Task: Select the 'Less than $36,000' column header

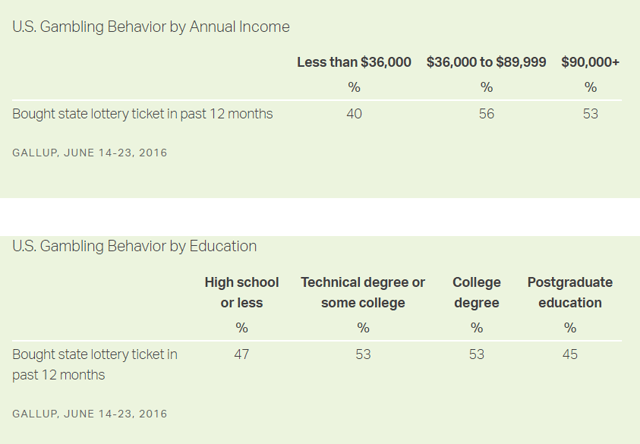Action: tap(354, 62)
